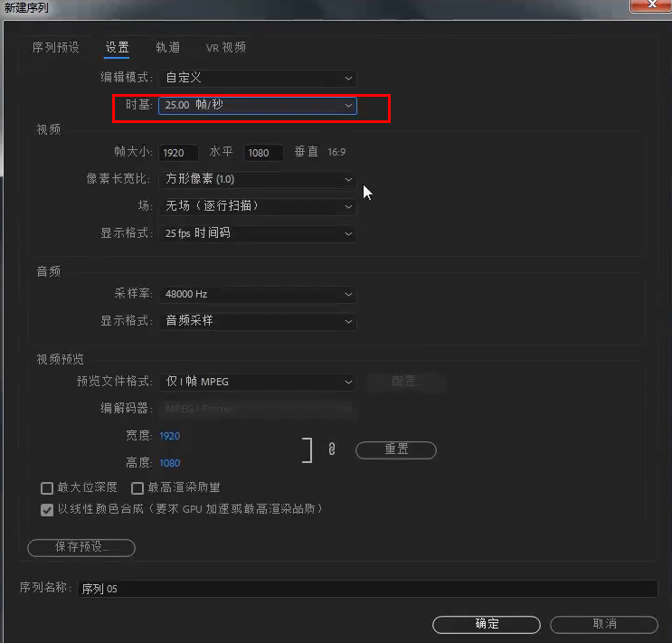Open video 显示格式 dropdown with 25 fps 时间码

coord(258,233)
